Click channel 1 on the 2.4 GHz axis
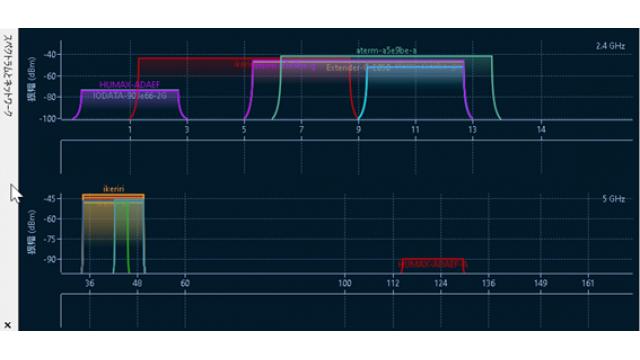This screenshot has width=640, height=360. 130,130
